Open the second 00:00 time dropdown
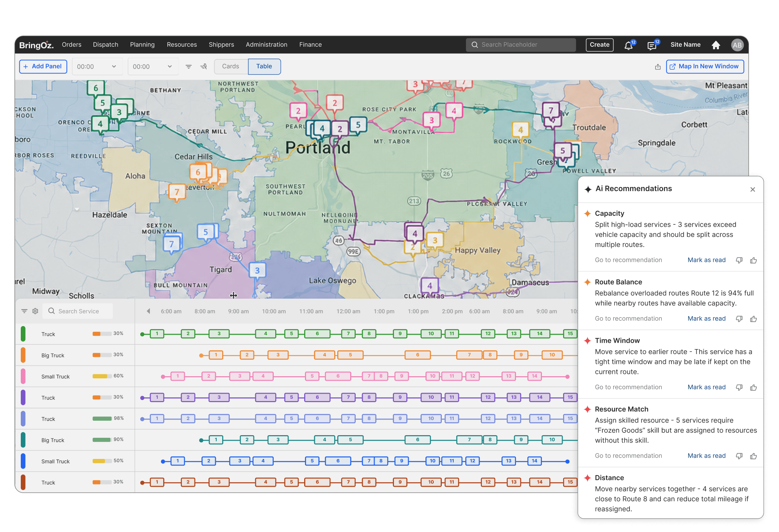Image resolution: width=779 pixels, height=532 pixels. pos(153,66)
